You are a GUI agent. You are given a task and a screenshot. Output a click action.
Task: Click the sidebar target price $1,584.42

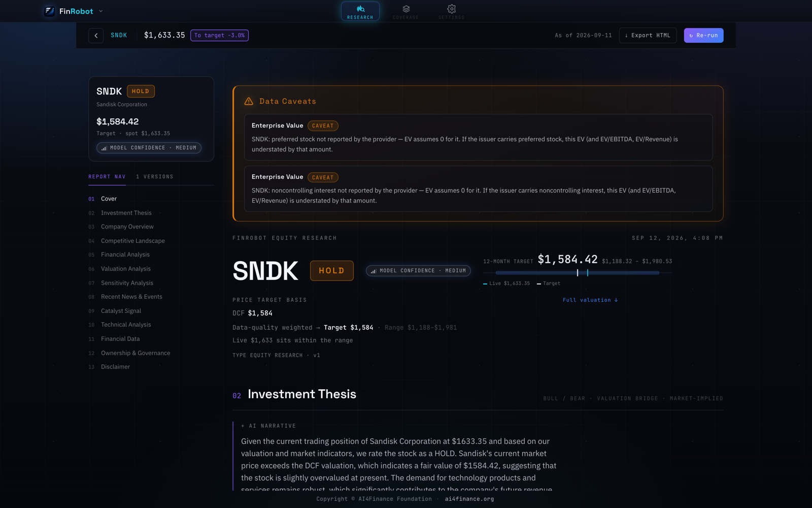pyautogui.click(x=117, y=121)
